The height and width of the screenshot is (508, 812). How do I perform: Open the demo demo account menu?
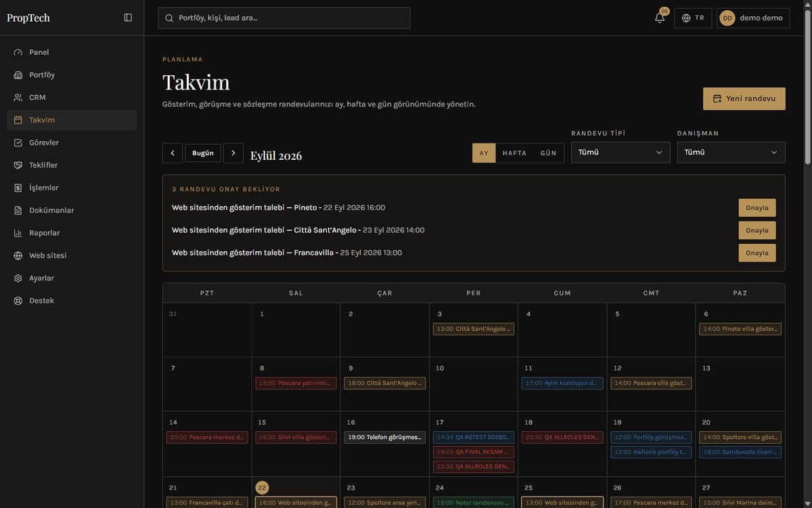coord(753,18)
